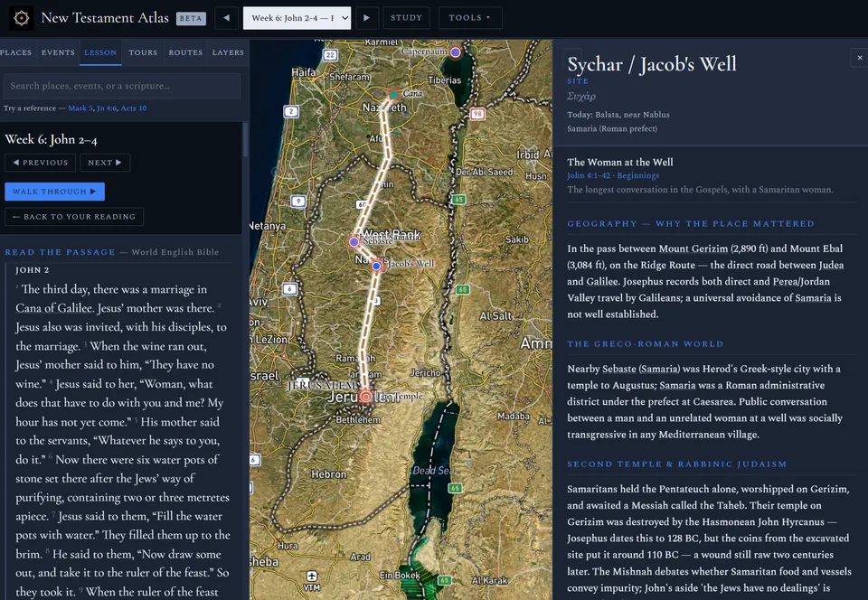868x600 pixels.
Task: Select the Capernaum map marker
Action: point(455,52)
